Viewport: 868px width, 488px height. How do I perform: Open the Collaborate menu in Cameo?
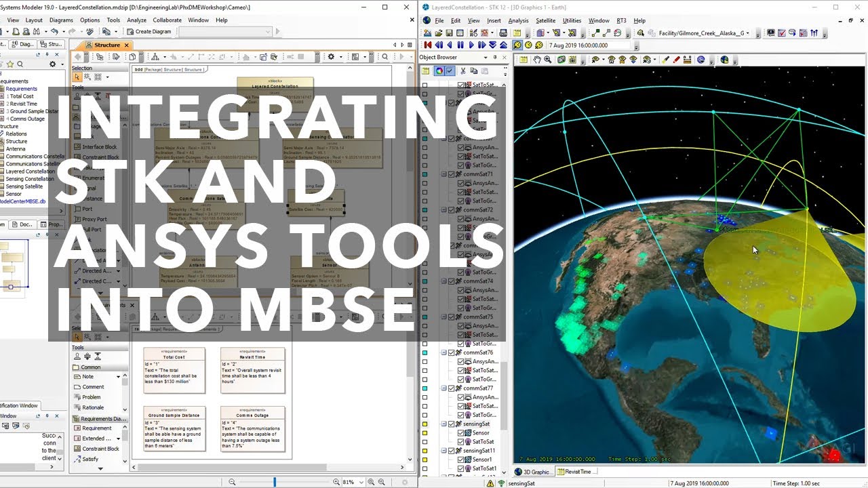pyautogui.click(x=167, y=20)
